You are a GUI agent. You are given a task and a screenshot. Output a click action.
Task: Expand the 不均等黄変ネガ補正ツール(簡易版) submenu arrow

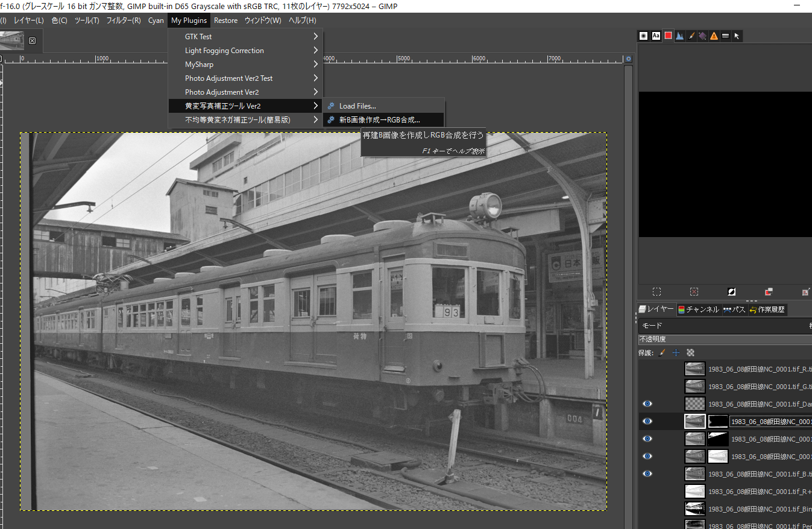point(315,120)
